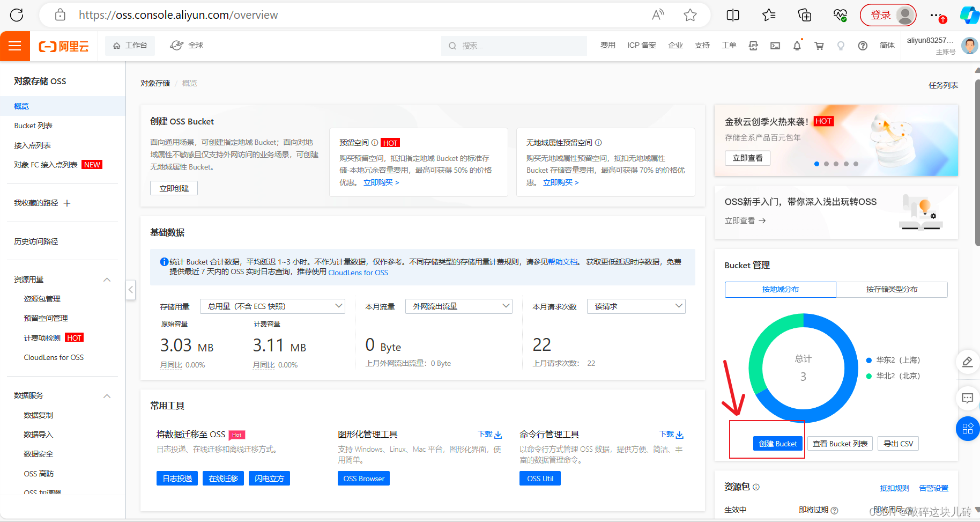The image size is (980, 522).
Task: Open the browser read aloud option
Action: (x=658, y=15)
